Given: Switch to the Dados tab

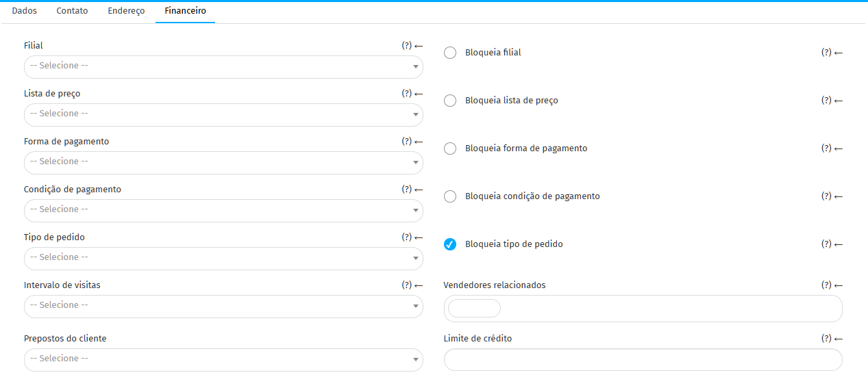Looking at the screenshot, I should coord(25,12).
